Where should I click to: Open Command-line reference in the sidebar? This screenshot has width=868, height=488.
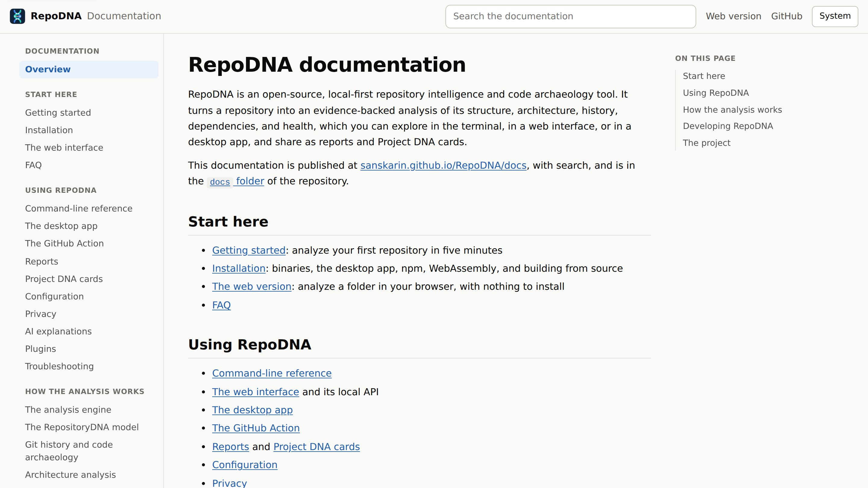point(78,208)
